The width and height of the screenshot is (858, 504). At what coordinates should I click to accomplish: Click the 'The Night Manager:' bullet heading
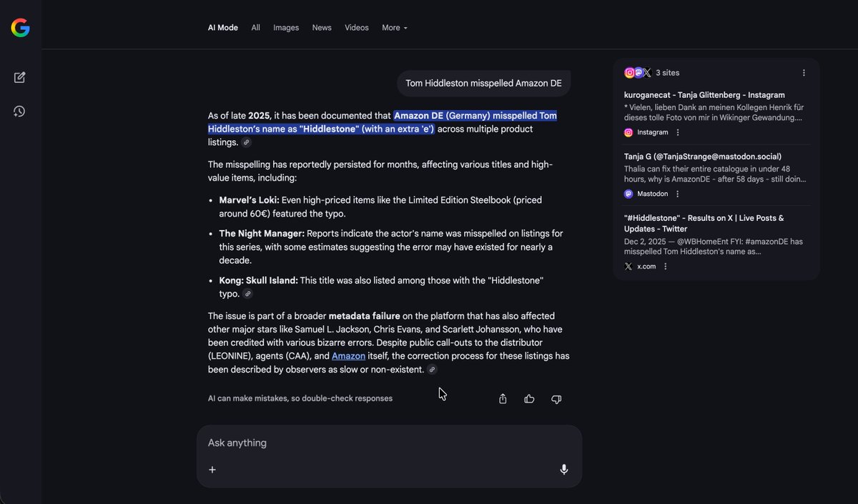[x=262, y=234]
